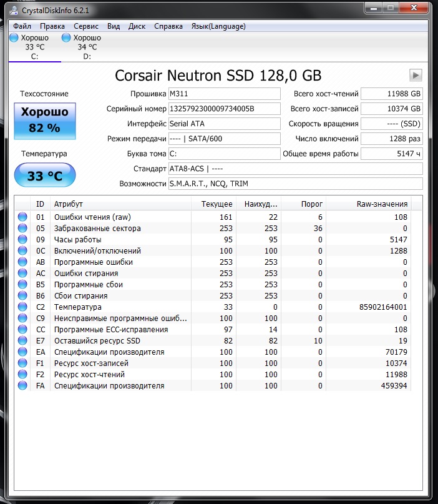
Task: Click status circle for Ресурс хост-чтений row
Action: point(22,374)
